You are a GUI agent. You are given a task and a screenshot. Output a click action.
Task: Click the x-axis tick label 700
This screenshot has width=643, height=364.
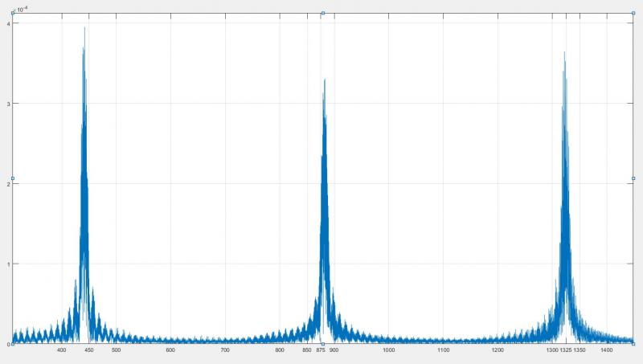point(225,350)
